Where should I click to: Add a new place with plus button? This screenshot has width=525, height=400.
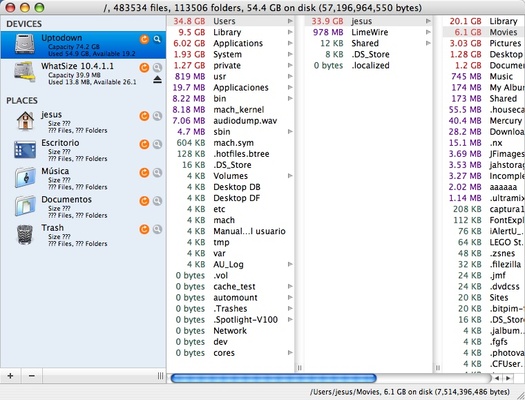pyautogui.click(x=10, y=376)
